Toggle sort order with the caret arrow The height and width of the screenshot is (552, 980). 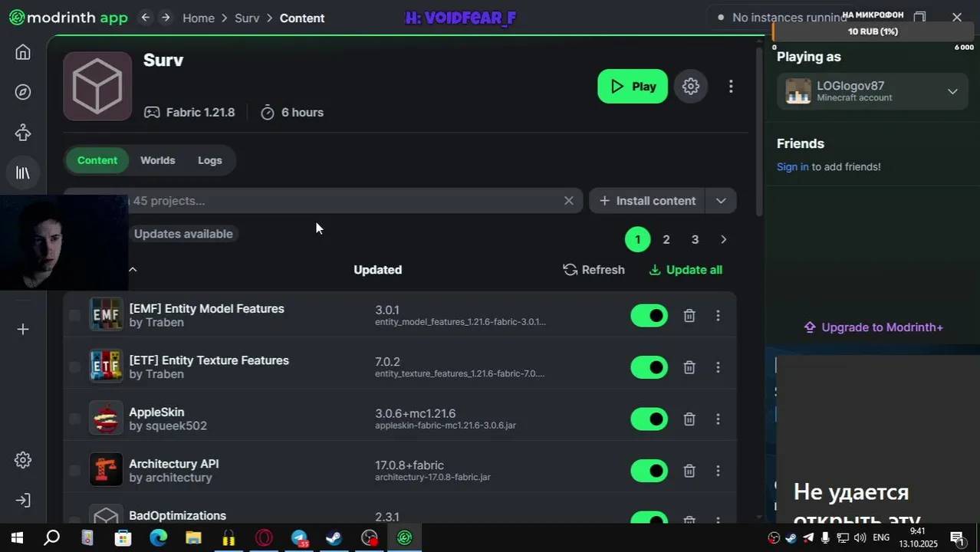[133, 269]
